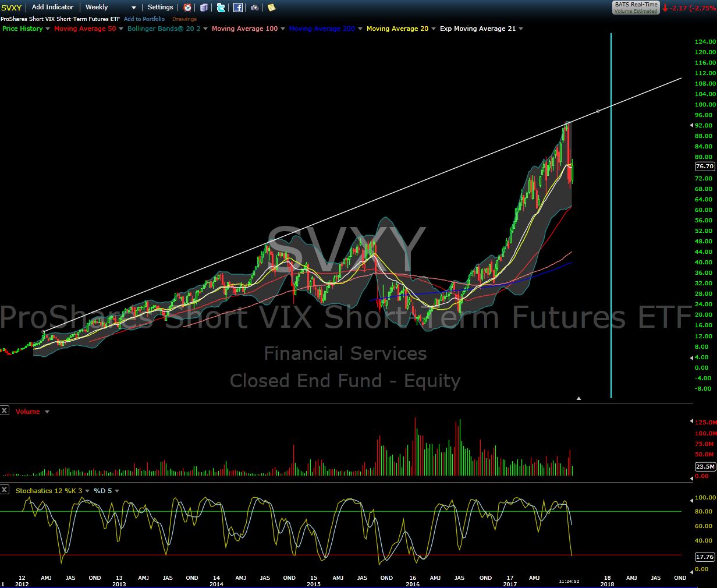Click the SVXY ticker symbol field
Image resolution: width=717 pixels, height=588 pixels.
click(x=12, y=8)
